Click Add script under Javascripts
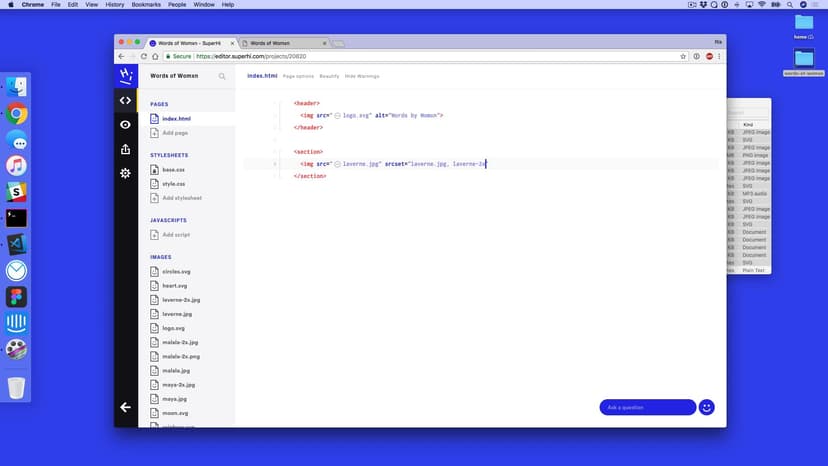The width and height of the screenshot is (828, 466). click(x=175, y=234)
